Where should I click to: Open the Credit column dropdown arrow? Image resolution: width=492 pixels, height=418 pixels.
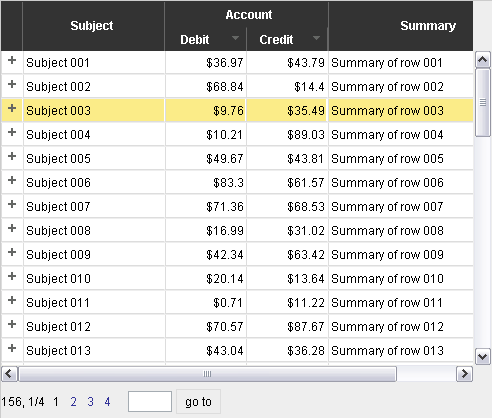317,38
